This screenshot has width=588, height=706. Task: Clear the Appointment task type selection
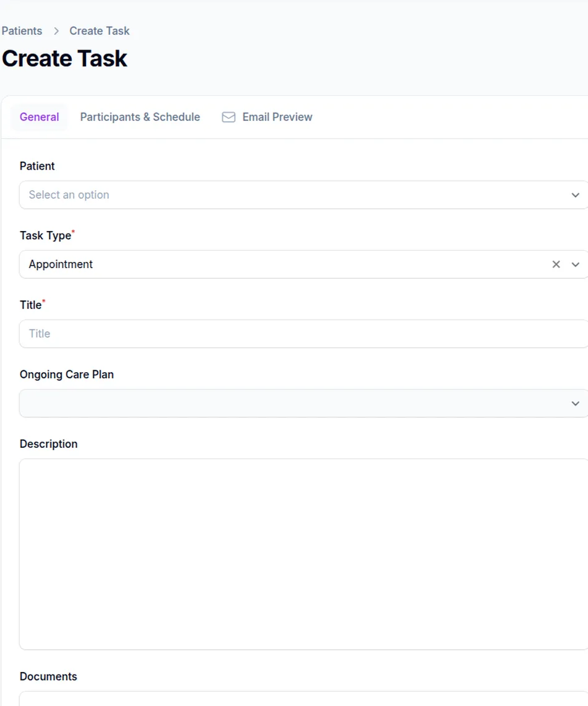[556, 264]
